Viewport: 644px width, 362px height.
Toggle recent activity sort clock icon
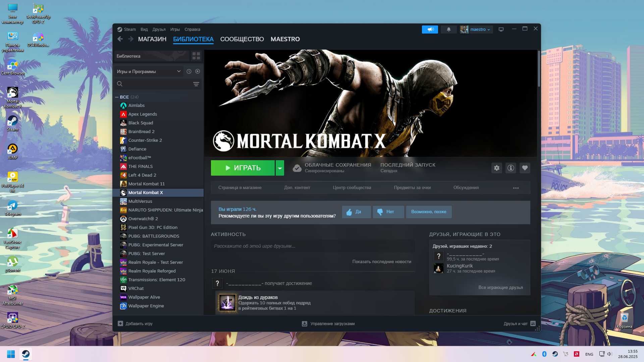point(189,71)
